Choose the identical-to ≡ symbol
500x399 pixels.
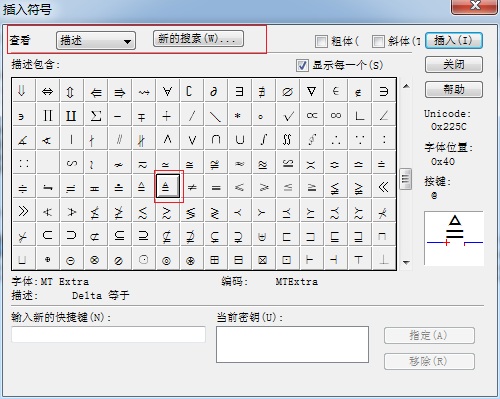(215, 187)
